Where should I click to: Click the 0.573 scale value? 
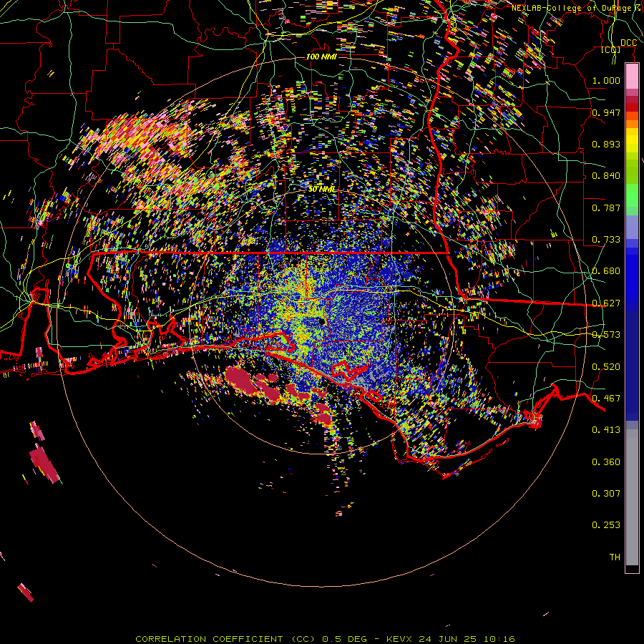[606, 335]
